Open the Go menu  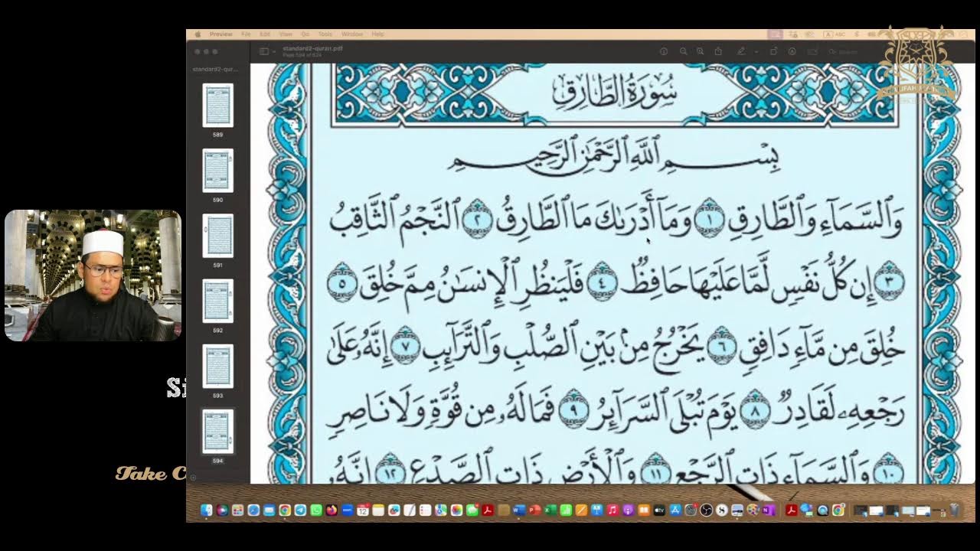305,34
